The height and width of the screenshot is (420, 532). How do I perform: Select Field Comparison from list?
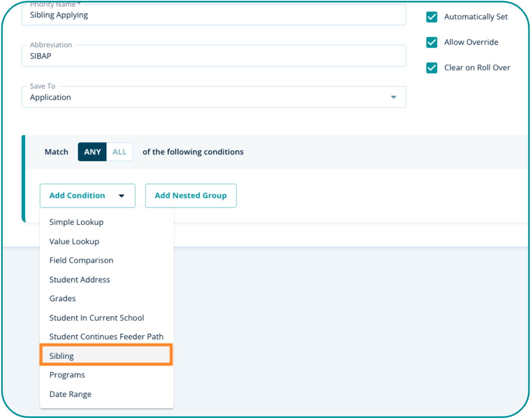[81, 260]
